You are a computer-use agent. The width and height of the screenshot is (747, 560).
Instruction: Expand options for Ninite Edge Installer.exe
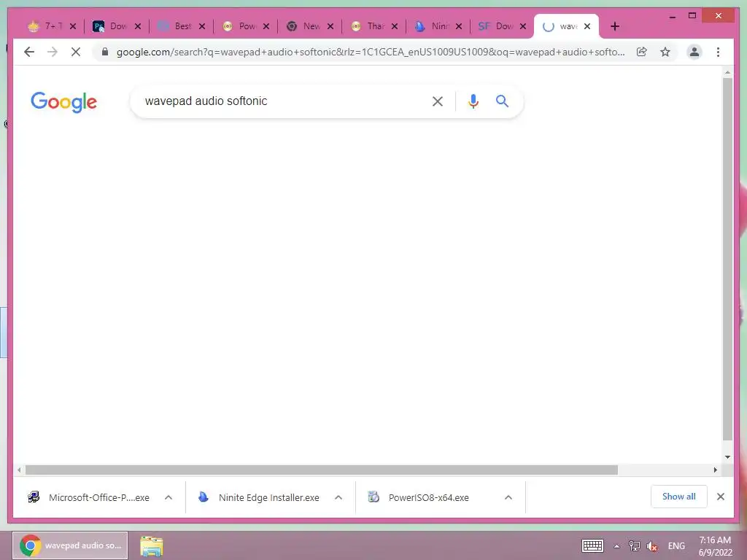click(x=338, y=497)
